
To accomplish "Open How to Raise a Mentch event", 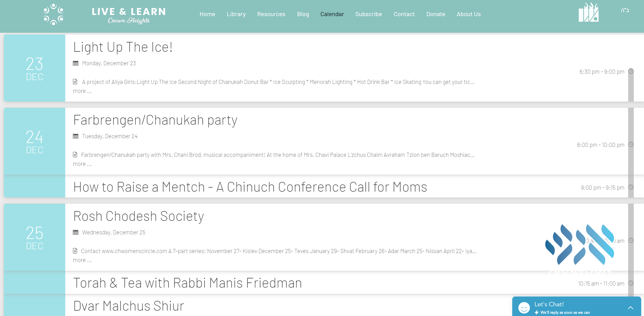I will [250, 187].
